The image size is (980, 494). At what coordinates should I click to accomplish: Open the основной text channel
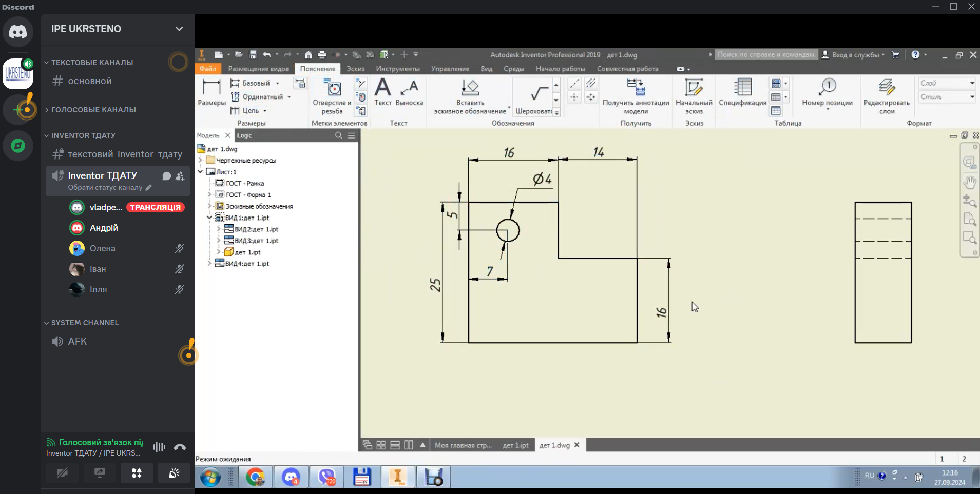pos(90,81)
